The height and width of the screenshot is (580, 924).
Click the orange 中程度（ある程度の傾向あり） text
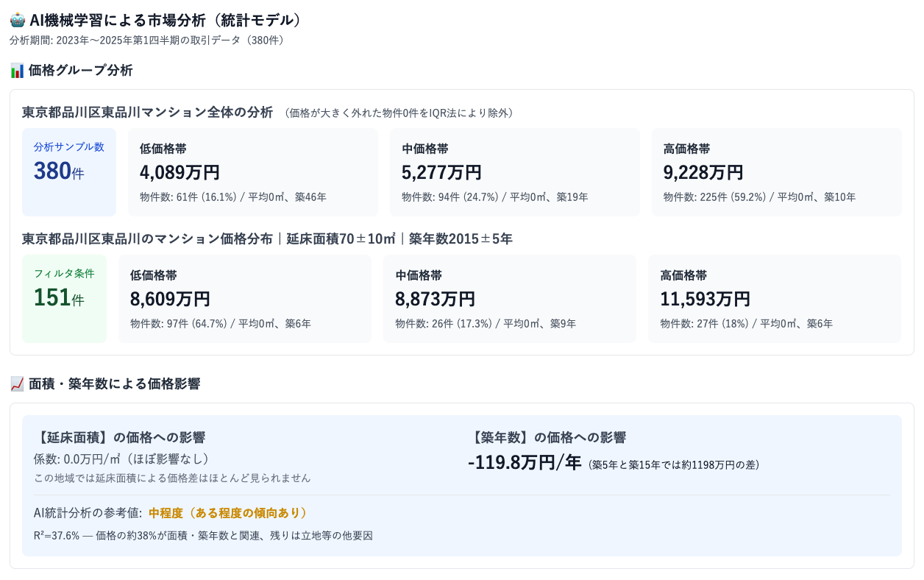[x=228, y=513]
